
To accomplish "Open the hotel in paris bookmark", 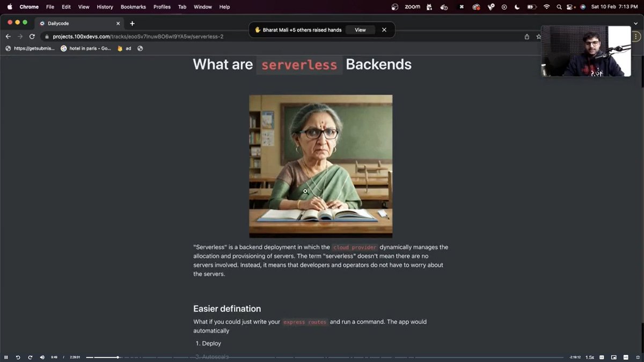I will tap(86, 48).
